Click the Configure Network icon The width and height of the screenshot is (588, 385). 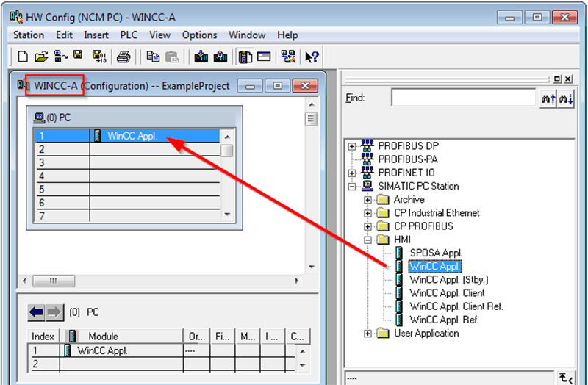(x=288, y=57)
